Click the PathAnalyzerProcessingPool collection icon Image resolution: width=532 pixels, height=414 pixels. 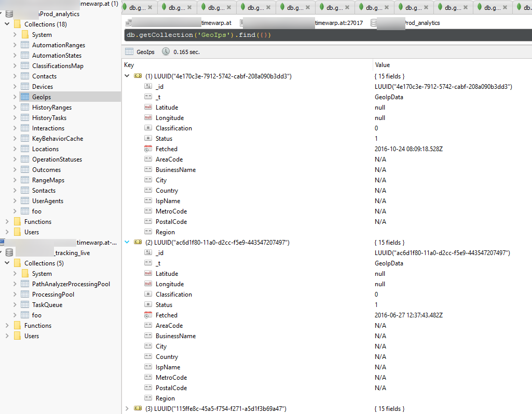coord(25,284)
